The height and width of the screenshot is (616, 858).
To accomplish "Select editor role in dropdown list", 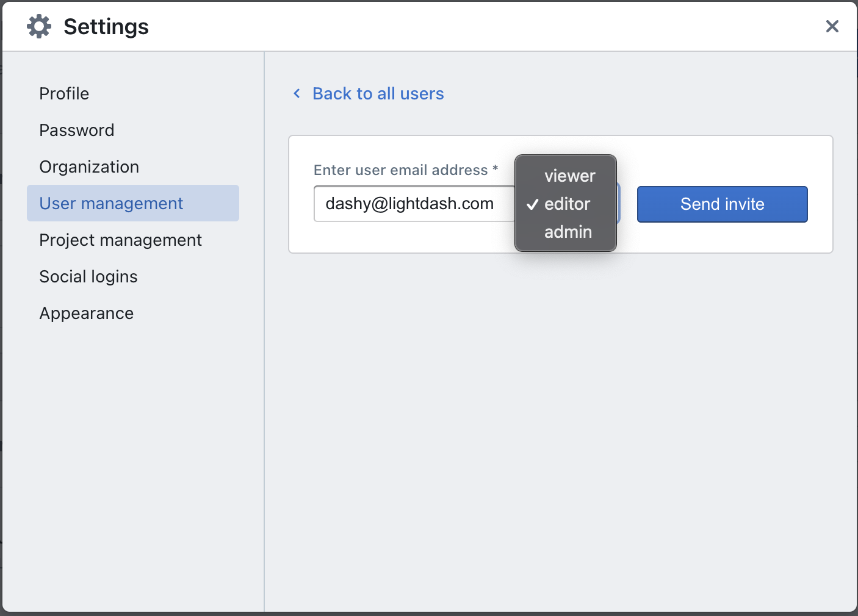I will (567, 204).
